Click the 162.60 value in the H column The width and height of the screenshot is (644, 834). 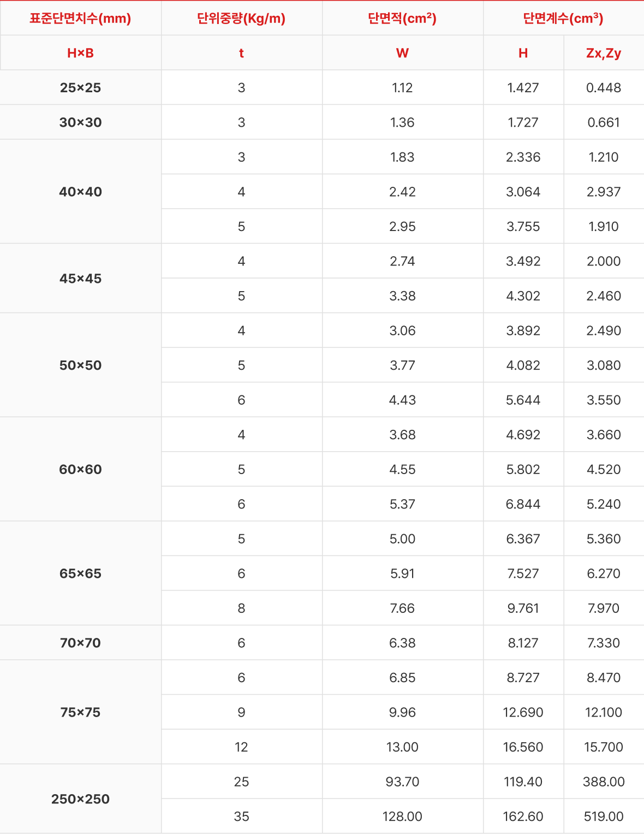[523, 817]
